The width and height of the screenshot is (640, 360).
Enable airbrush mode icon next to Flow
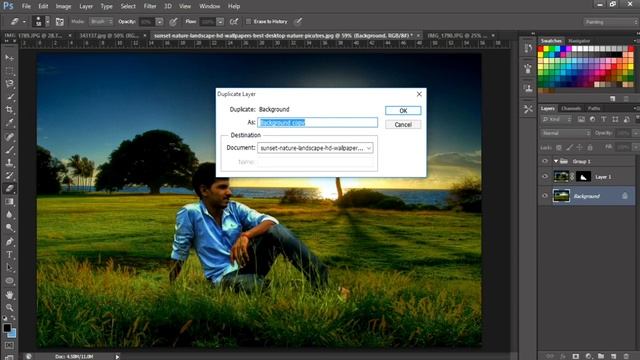point(234,22)
